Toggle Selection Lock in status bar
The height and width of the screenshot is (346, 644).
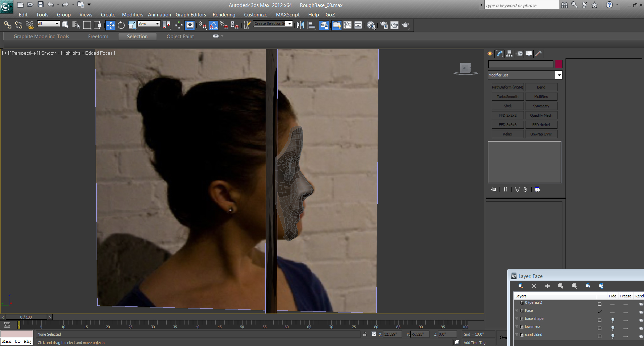[365, 334]
